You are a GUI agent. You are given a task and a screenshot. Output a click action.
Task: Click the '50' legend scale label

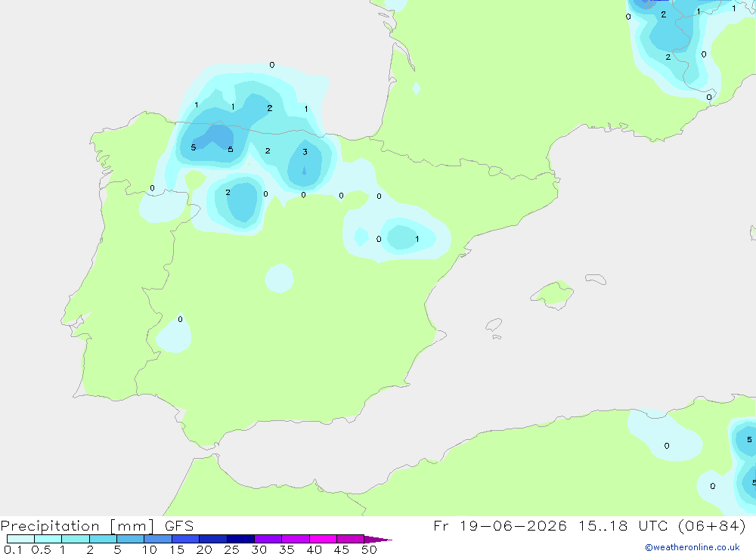[369, 549]
